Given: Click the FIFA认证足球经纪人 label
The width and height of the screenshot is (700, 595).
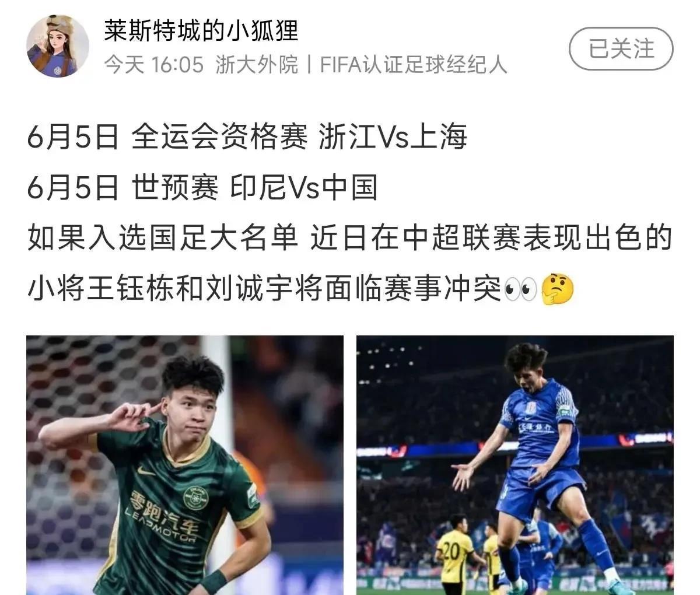Looking at the screenshot, I should 414,65.
